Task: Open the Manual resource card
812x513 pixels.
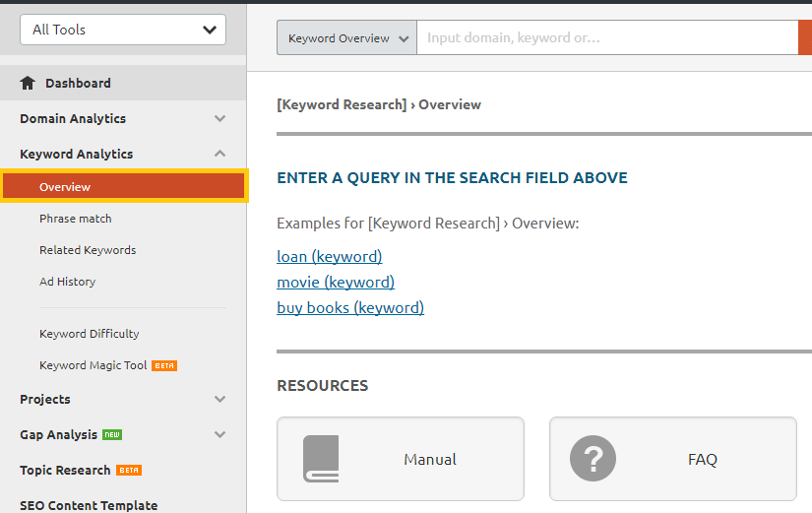Action: coord(401,459)
